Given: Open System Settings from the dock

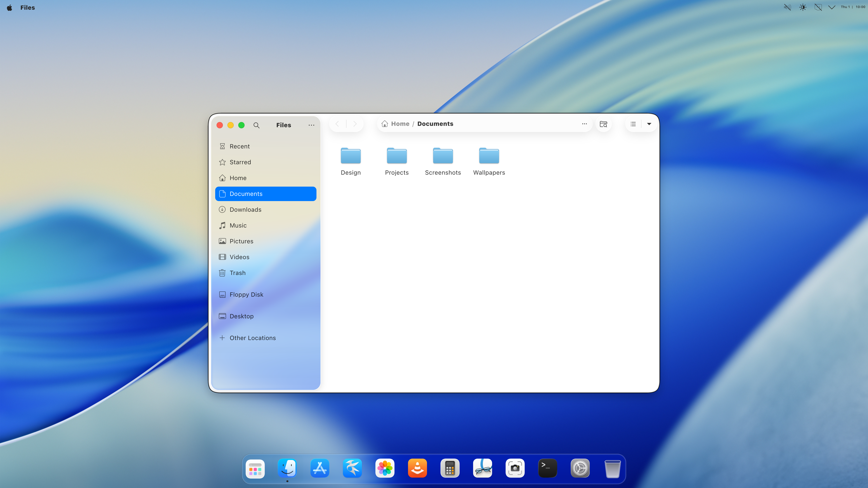Looking at the screenshot, I should pos(580,469).
